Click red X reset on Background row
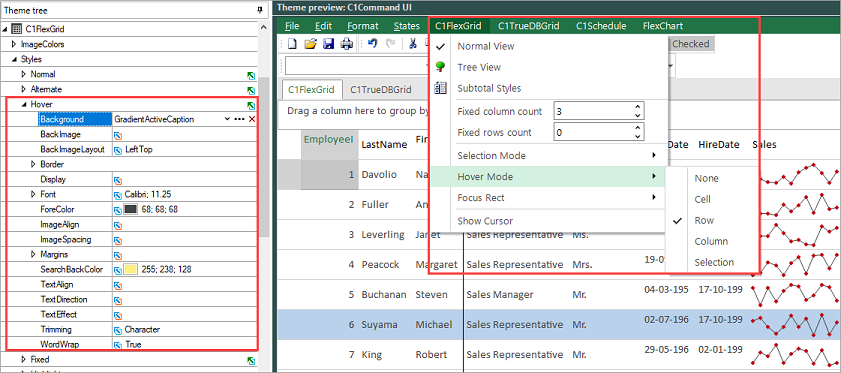The height and width of the screenshot is (373, 841). (252, 119)
